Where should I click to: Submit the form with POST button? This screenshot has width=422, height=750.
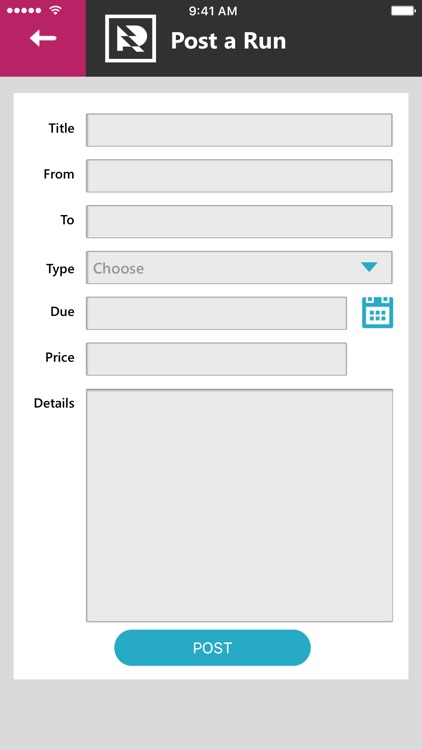click(x=212, y=648)
